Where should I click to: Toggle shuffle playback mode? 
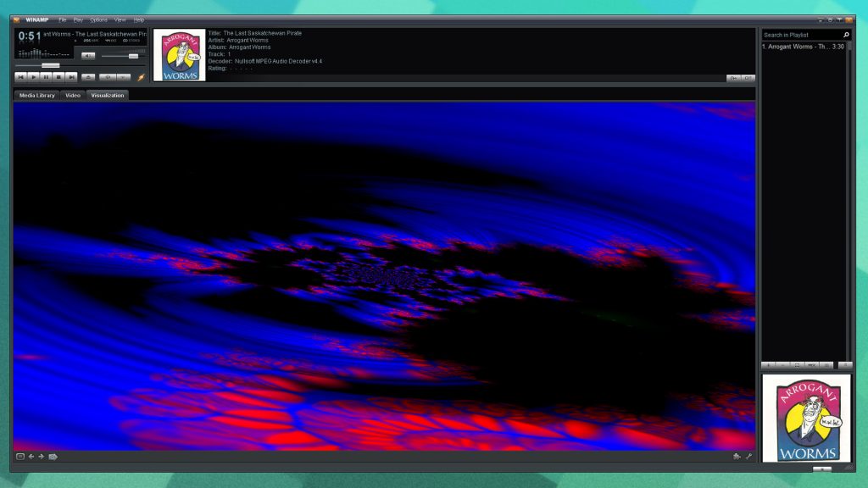pyautogui.click(x=108, y=76)
